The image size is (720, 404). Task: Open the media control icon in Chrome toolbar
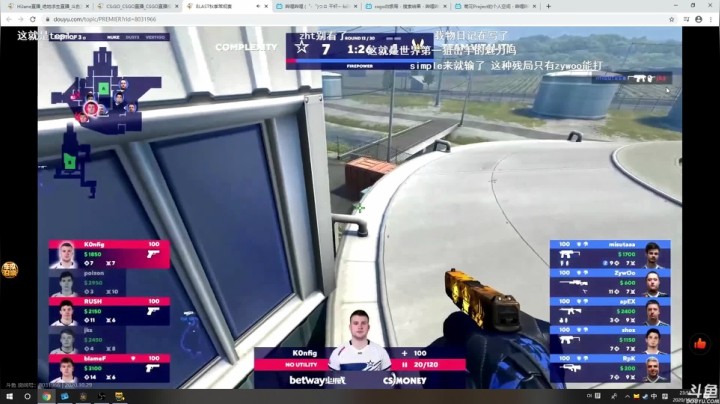(686, 19)
